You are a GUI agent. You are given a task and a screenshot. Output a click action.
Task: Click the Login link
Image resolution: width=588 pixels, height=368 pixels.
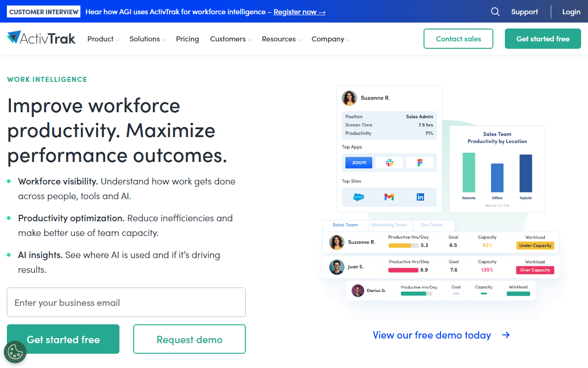point(571,12)
